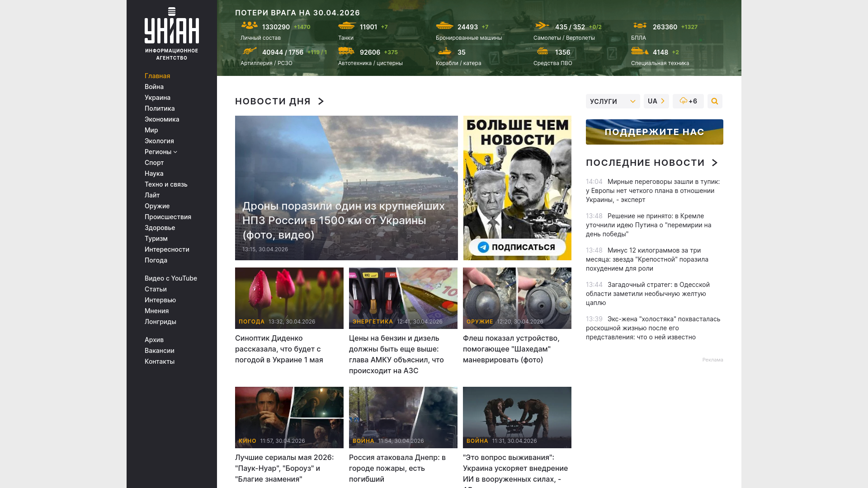
Task: Open headline about Флеш and Shahed device
Action: point(511,349)
